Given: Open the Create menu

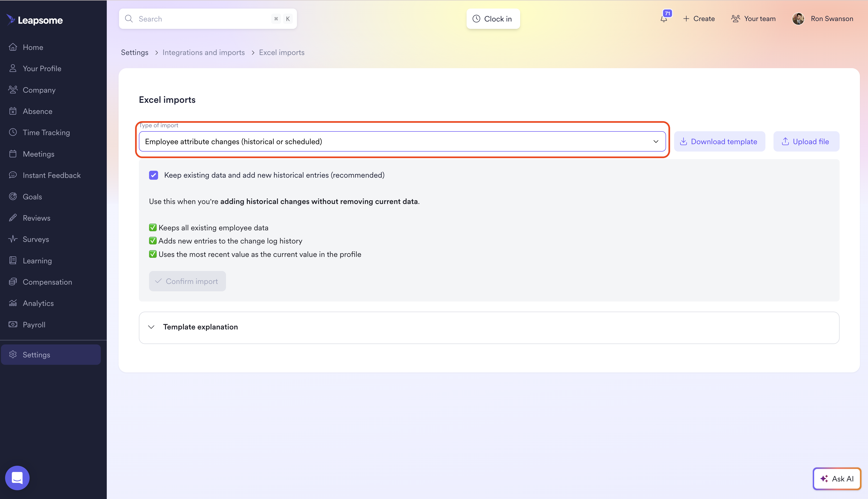Looking at the screenshot, I should [699, 19].
